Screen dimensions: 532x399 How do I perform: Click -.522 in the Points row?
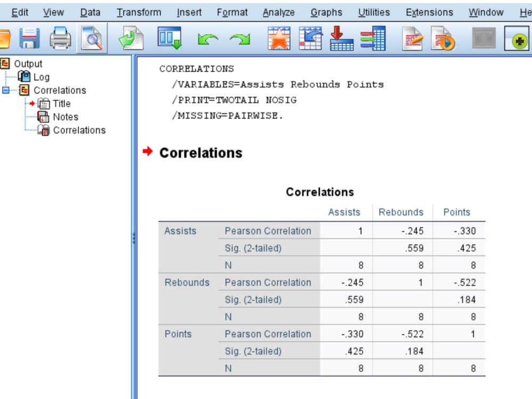412,334
